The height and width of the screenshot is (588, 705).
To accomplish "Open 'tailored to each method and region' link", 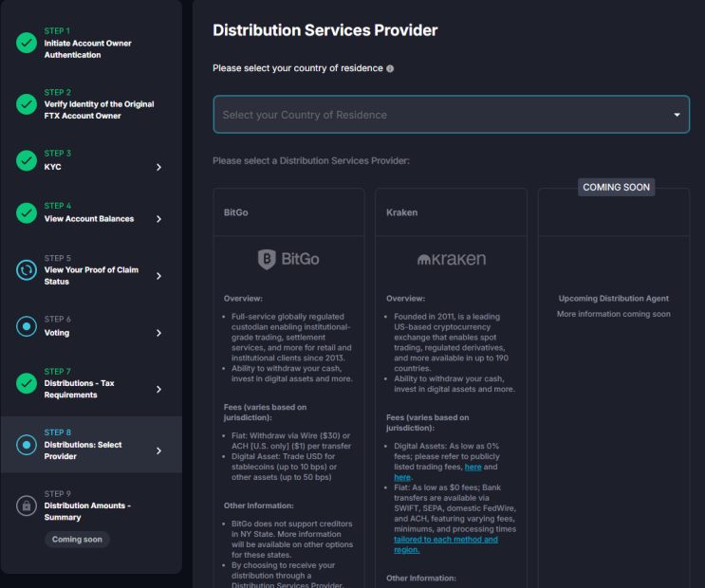I will pos(446,544).
